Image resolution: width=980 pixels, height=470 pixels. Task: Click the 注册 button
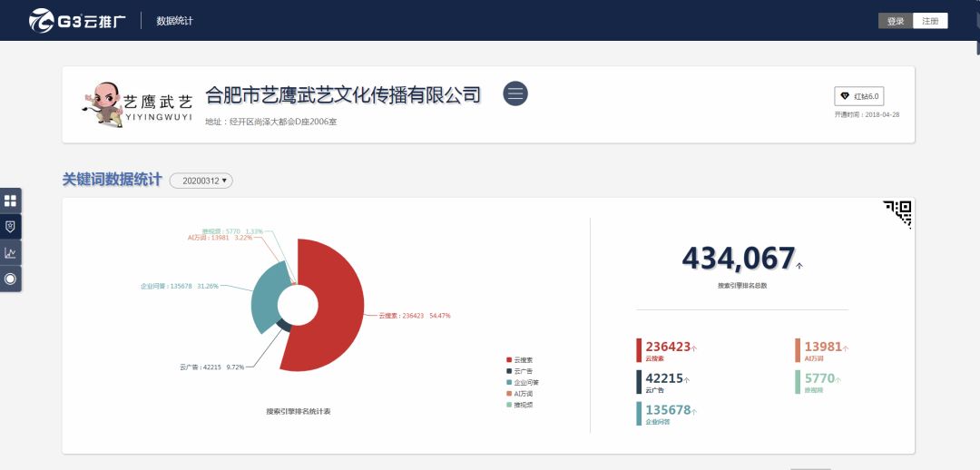click(x=930, y=21)
